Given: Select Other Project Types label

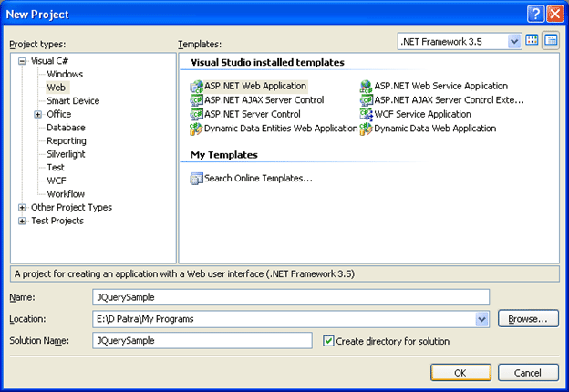Looking at the screenshot, I should click(71, 208).
